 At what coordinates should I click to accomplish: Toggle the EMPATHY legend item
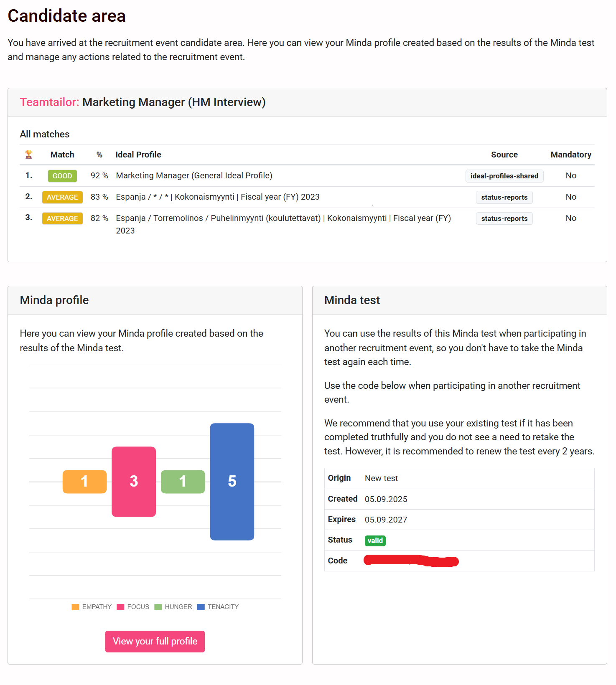(92, 607)
